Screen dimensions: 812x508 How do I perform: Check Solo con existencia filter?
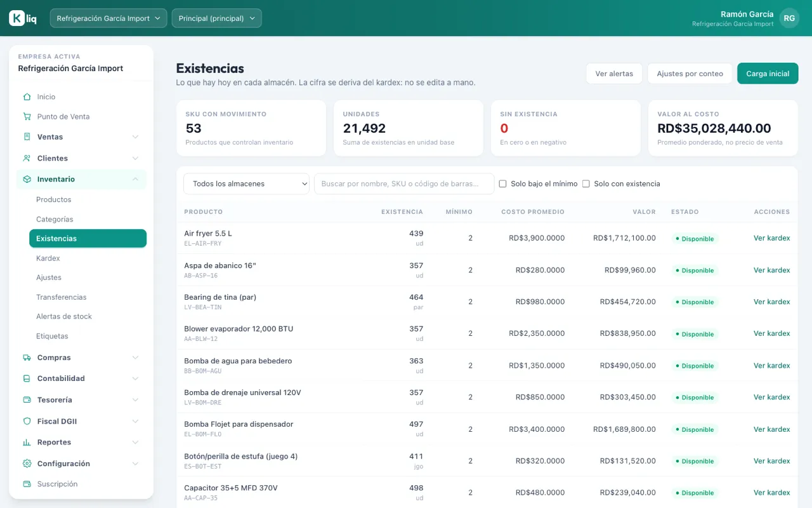tap(586, 184)
